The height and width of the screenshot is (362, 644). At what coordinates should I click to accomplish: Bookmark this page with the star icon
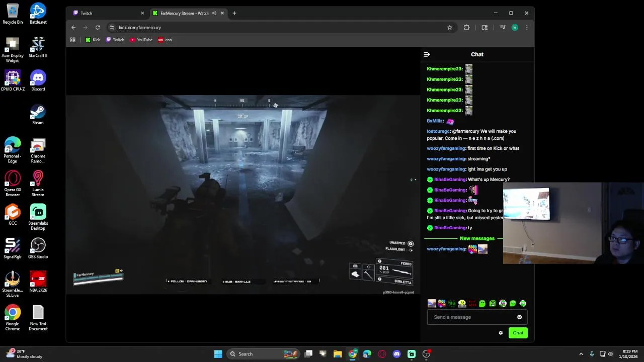[x=450, y=28]
